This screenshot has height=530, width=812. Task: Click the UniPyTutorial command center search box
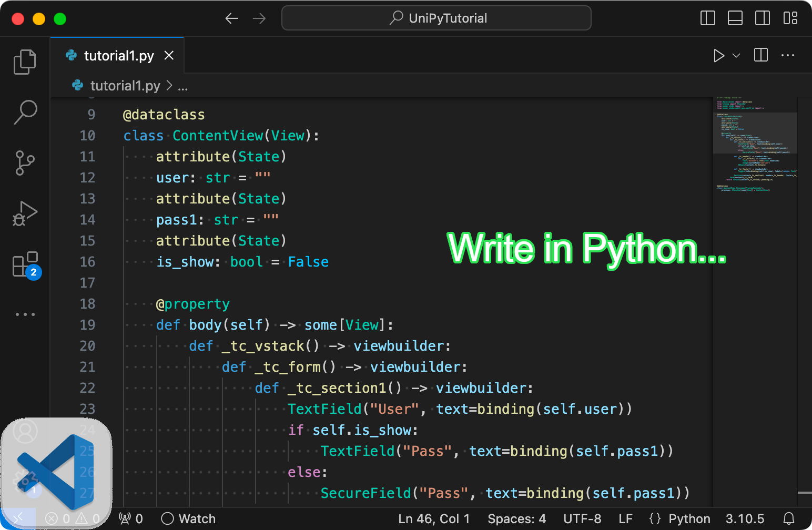click(436, 17)
